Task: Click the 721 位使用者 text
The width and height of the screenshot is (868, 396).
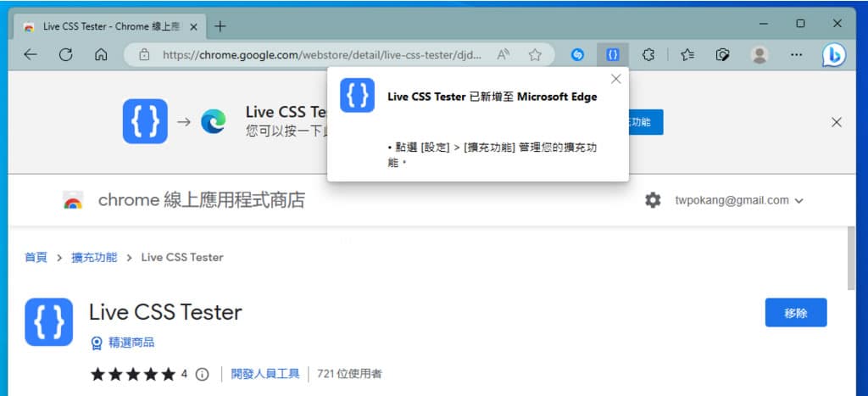Action: [x=349, y=375]
